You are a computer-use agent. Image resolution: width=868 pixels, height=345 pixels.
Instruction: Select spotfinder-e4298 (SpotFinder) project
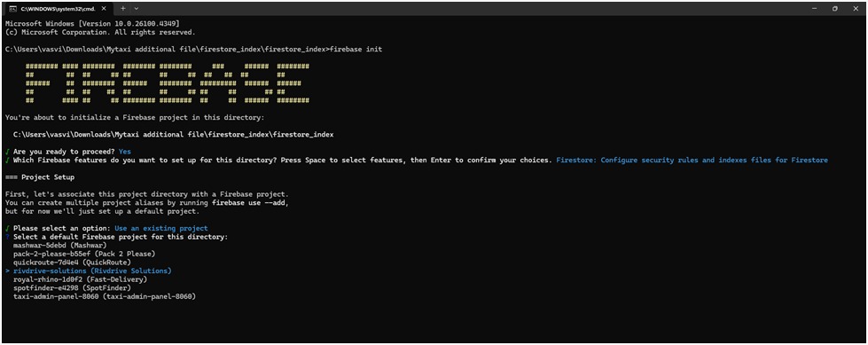point(72,288)
